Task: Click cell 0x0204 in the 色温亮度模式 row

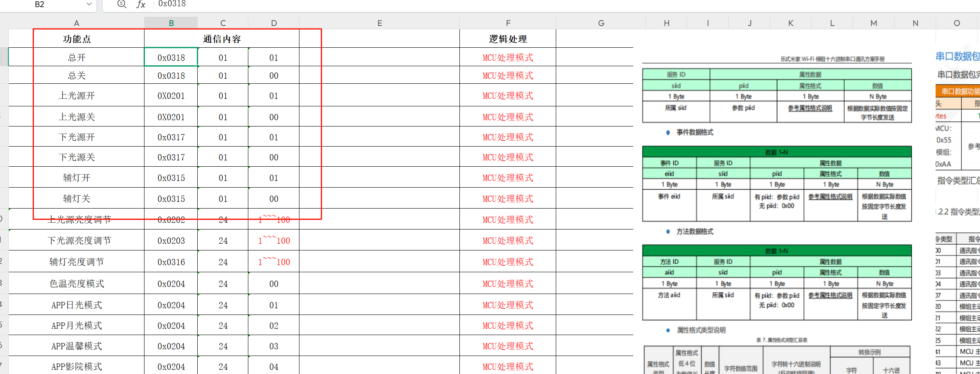Action: (171, 284)
